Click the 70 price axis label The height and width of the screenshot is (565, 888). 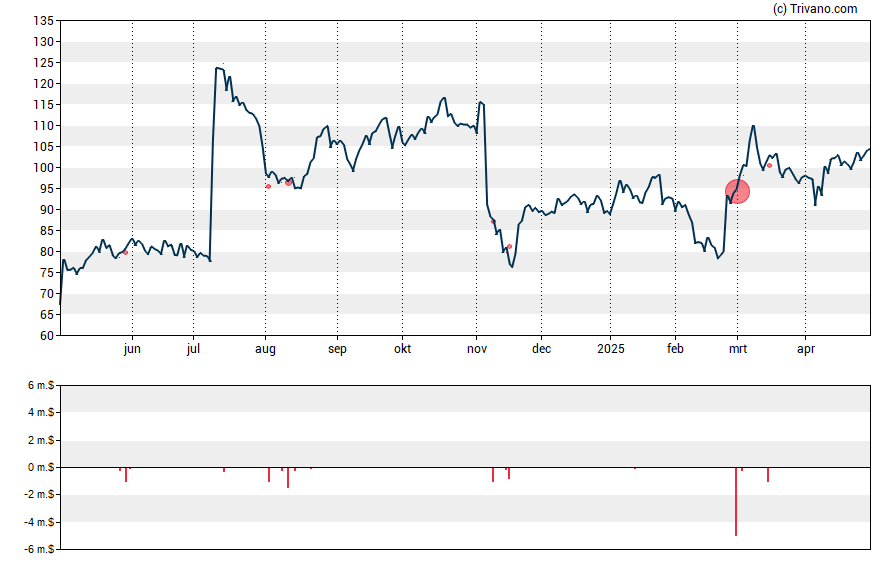[47, 294]
